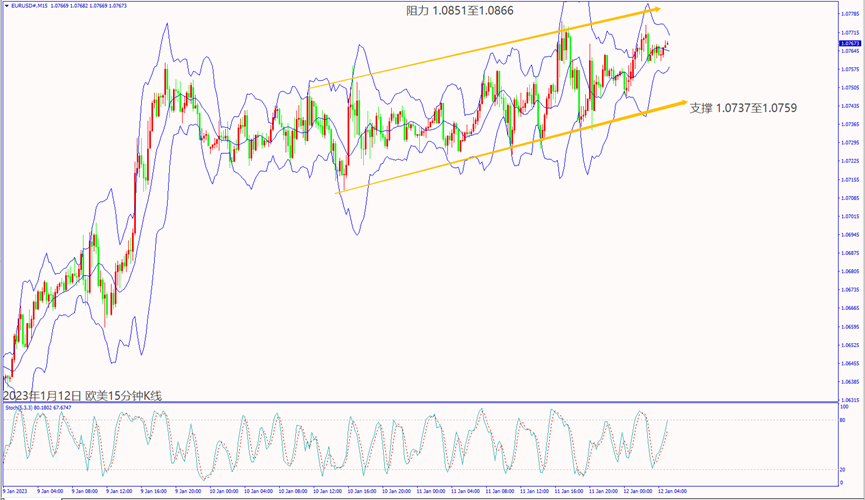Click the chart caption 2023年1月12日 欧美15分钟K线
The image size is (865, 500).
(x=82, y=396)
